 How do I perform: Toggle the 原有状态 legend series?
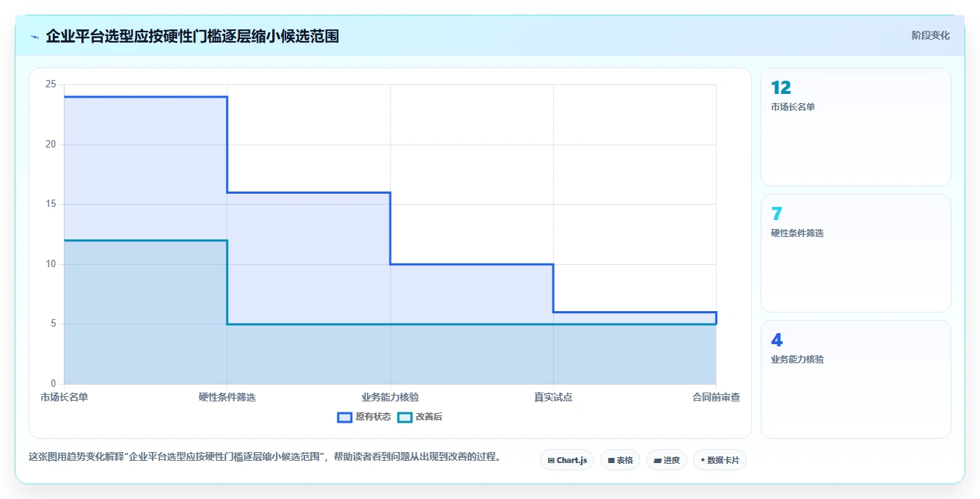(x=364, y=417)
